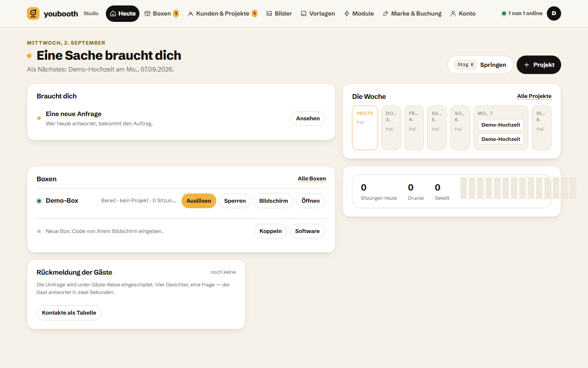Click the Boxen badge count
The height and width of the screenshot is (368, 588).
(x=176, y=13)
